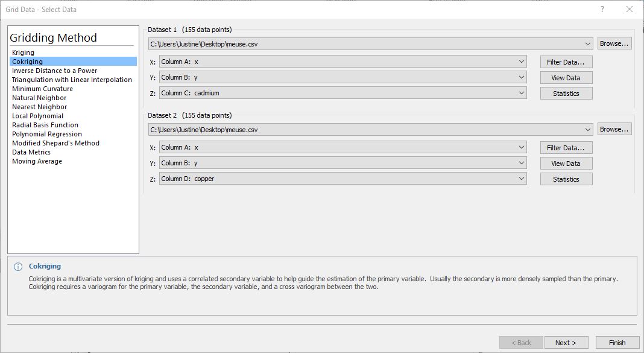Open Filter Data for Dataset 1
This screenshot has height=353, width=644.
tap(566, 62)
